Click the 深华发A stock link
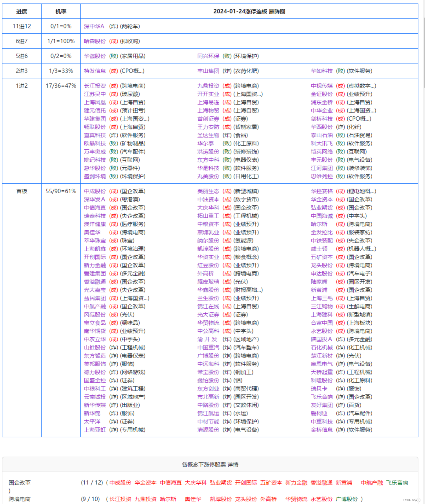Screen dimensions: 425x504 click(x=94, y=200)
